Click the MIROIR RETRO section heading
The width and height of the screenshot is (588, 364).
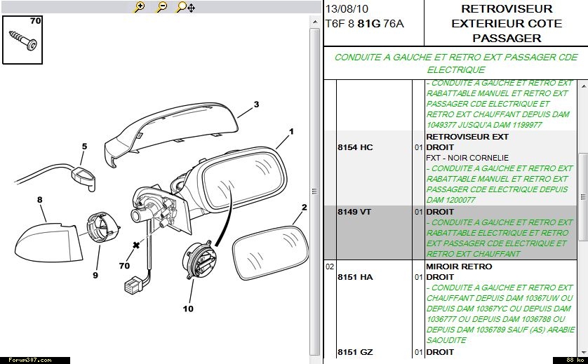coord(459,267)
